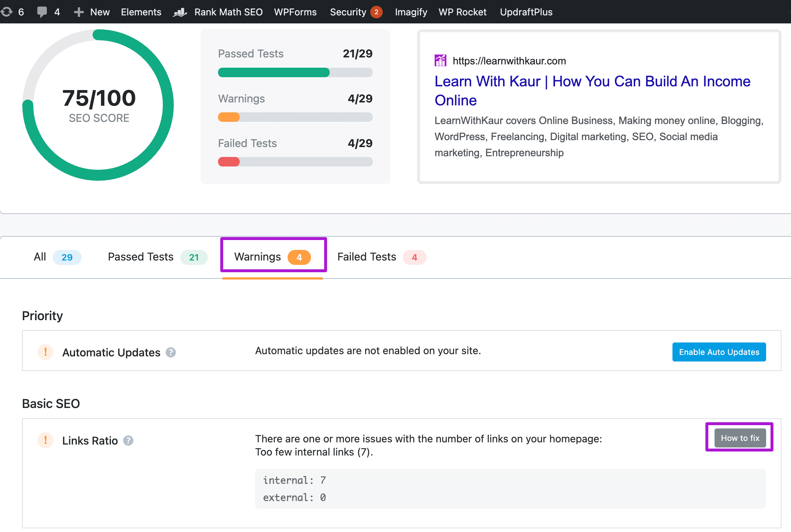
Task: Click the Links Ratio help question icon
Action: [x=128, y=441]
